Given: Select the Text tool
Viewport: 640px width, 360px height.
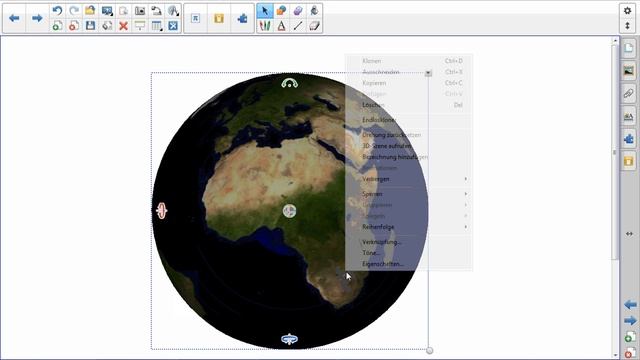Looking at the screenshot, I should point(281,26).
